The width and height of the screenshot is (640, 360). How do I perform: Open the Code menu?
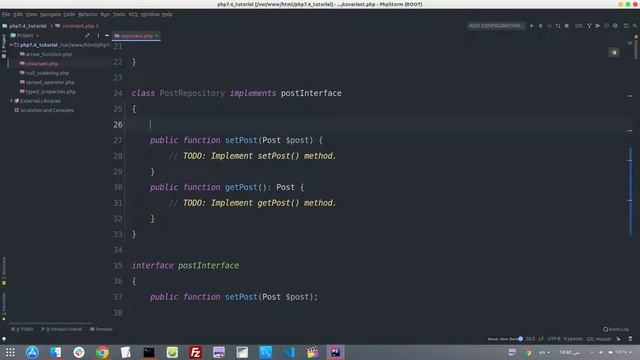coord(69,14)
